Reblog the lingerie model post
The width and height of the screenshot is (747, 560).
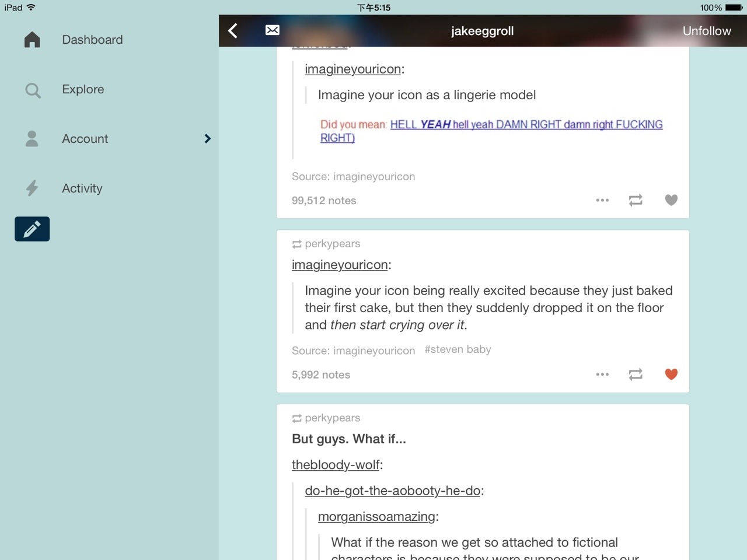(x=636, y=200)
